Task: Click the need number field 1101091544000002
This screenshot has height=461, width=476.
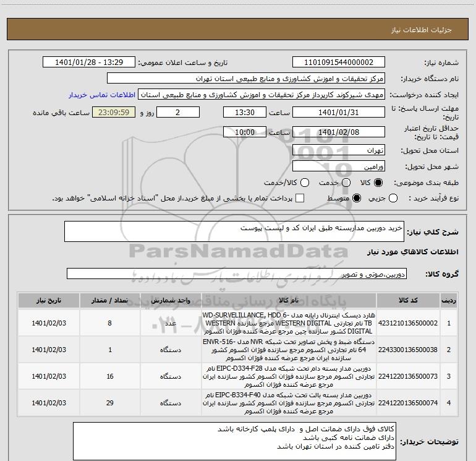Action: [339, 62]
